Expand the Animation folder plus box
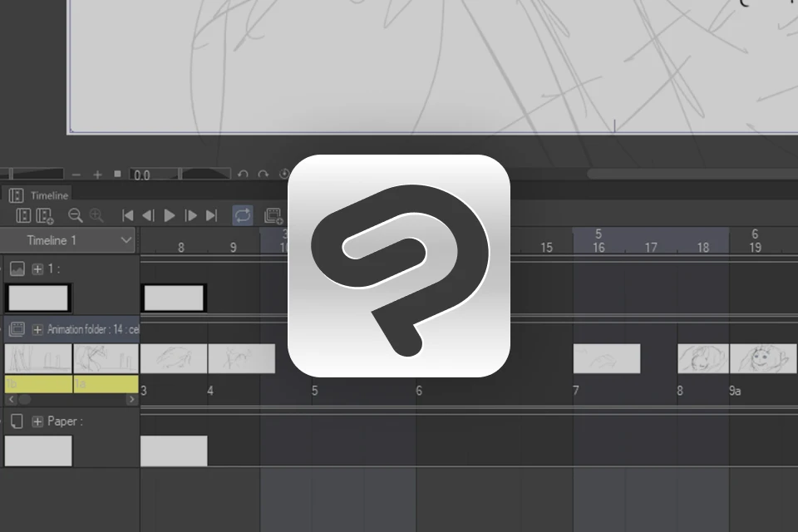Screen dimensions: 798x532 pyautogui.click(x=37, y=330)
